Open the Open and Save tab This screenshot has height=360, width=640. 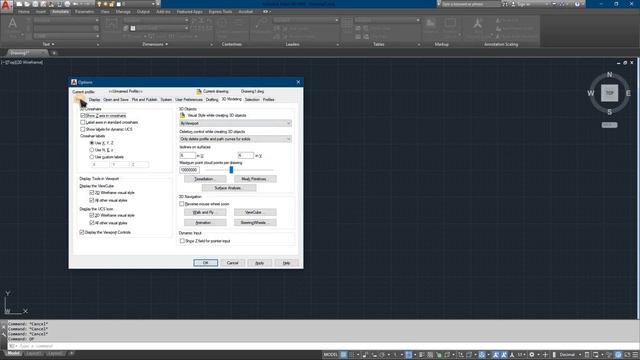click(116, 100)
